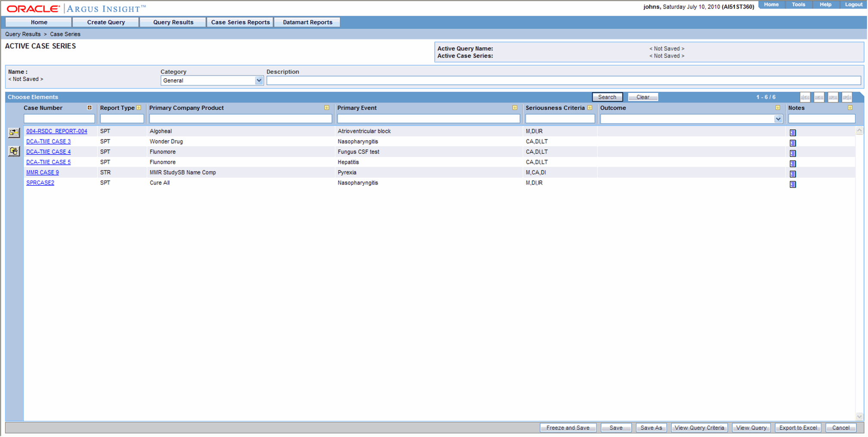868x437 pixels.
Task: Click the first page navigation icon
Action: (805, 97)
